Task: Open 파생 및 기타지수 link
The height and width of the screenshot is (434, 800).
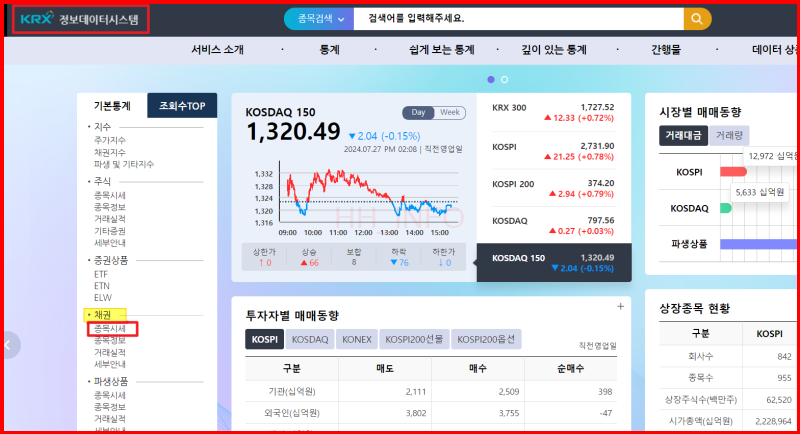Action: tap(124, 164)
